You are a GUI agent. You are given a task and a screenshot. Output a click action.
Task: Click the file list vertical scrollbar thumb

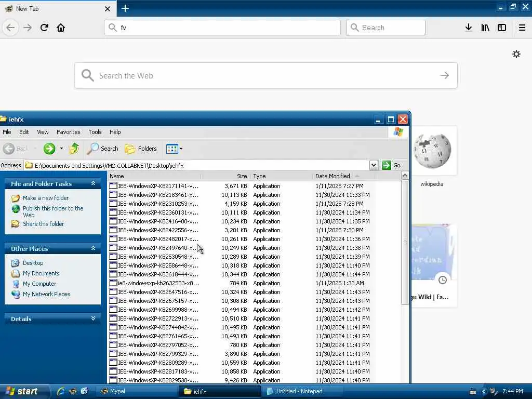(405, 242)
